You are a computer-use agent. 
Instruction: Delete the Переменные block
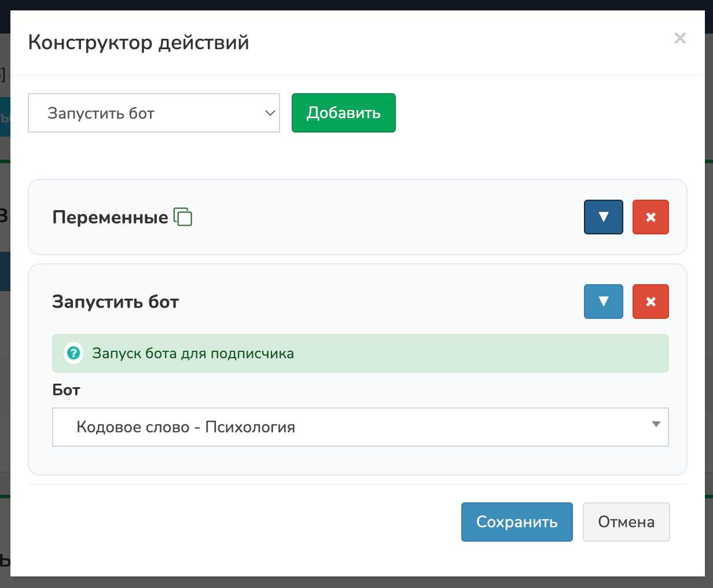(650, 217)
